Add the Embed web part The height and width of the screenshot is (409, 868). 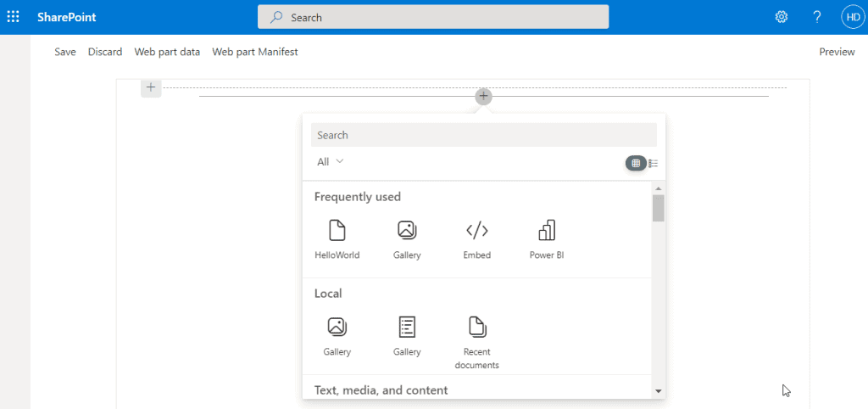coord(476,239)
